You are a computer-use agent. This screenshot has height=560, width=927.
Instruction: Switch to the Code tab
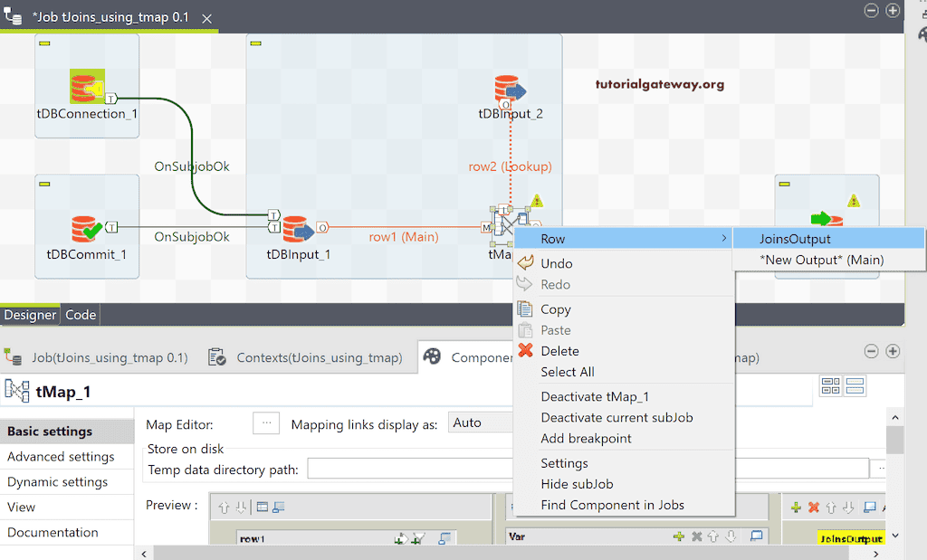(x=81, y=315)
